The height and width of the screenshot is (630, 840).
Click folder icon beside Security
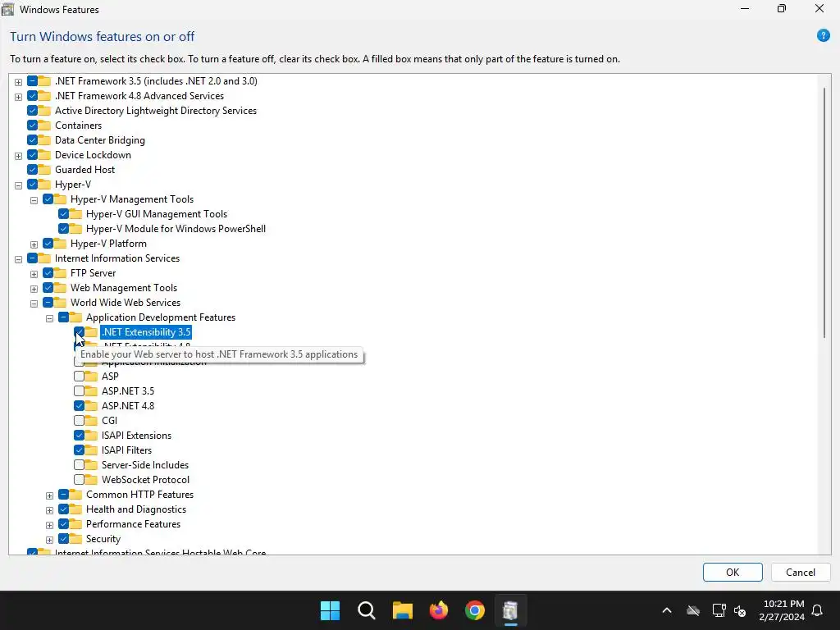[76, 538]
